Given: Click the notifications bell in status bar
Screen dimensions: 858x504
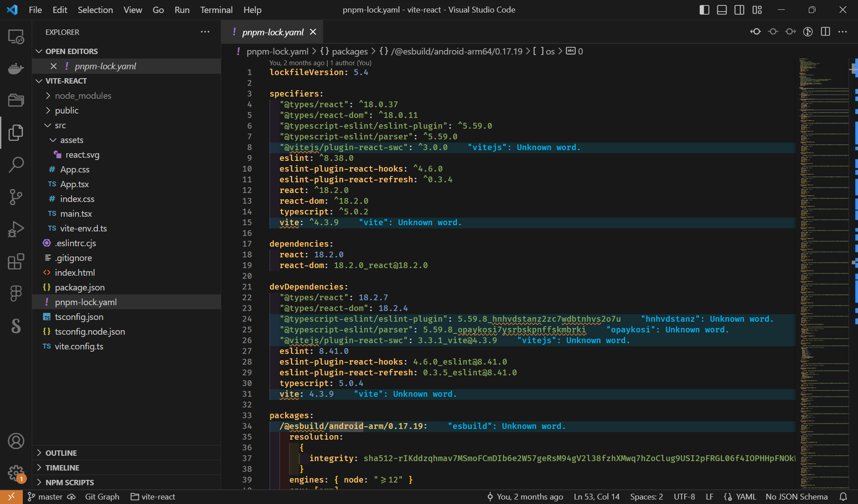Looking at the screenshot, I should [x=843, y=496].
